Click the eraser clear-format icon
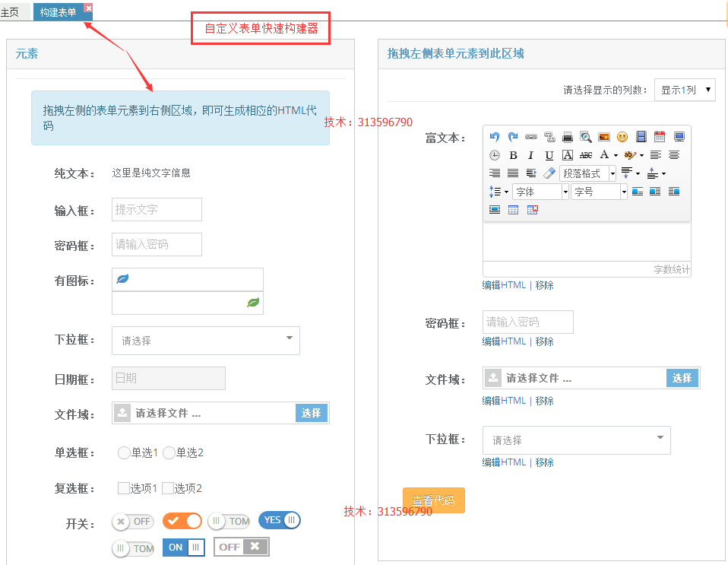Image resolution: width=728 pixels, height=565 pixels. (x=549, y=173)
